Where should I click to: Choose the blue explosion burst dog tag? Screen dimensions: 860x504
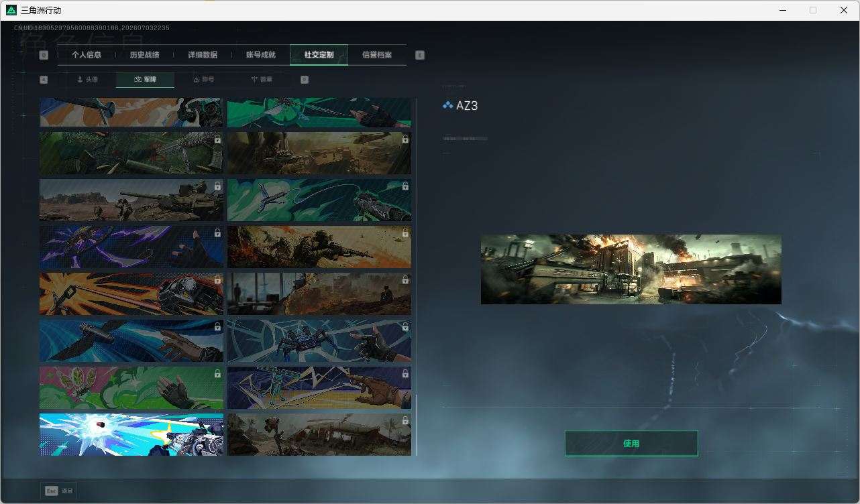pyautogui.click(x=131, y=434)
